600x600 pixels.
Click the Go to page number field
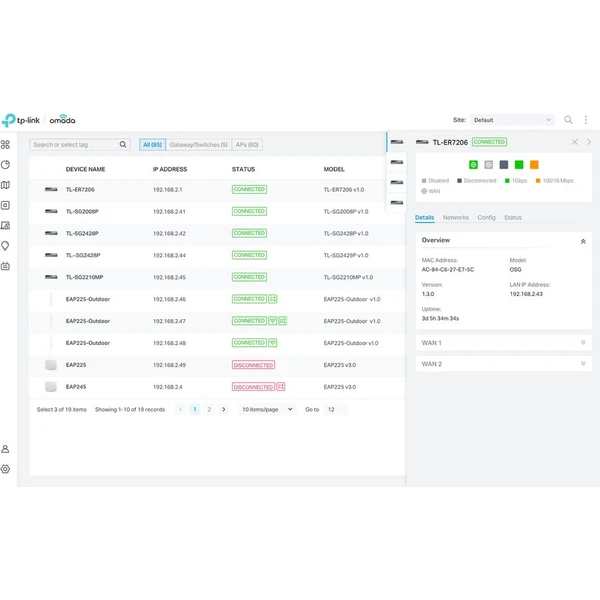click(336, 409)
